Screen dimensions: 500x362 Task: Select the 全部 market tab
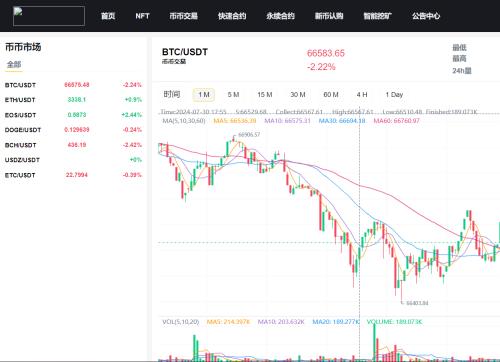14,64
